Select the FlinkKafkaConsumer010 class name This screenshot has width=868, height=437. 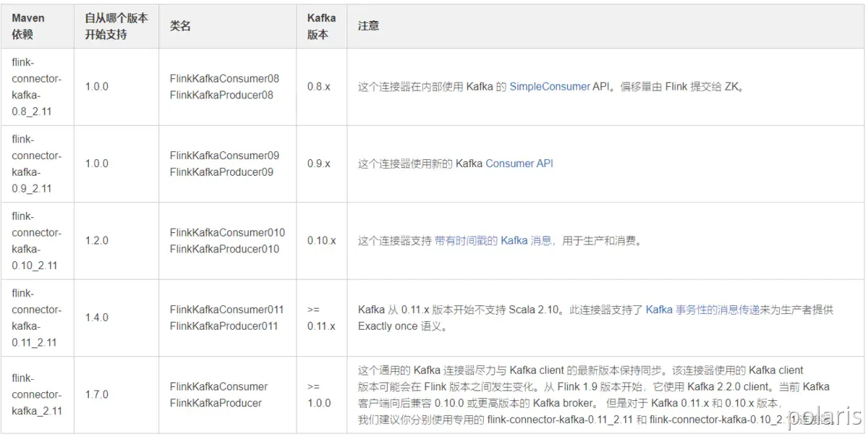point(227,232)
